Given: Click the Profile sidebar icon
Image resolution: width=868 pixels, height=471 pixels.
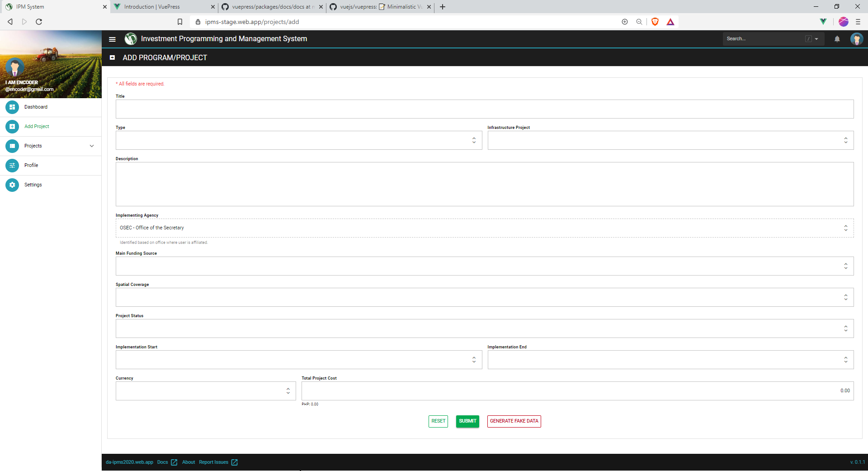Looking at the screenshot, I should point(12,166).
